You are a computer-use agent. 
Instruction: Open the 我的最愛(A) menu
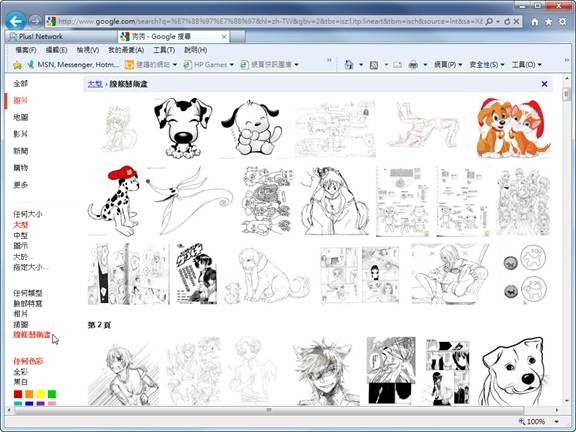point(126,50)
